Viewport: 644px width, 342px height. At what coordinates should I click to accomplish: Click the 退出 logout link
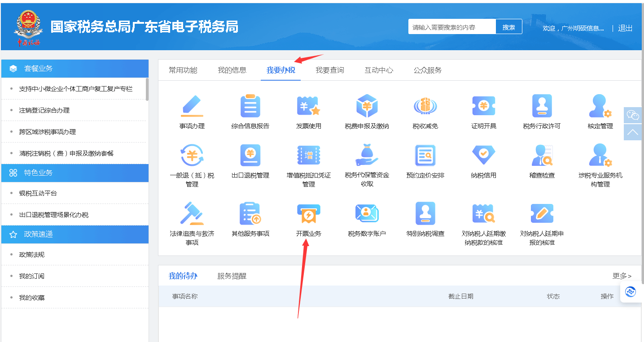(x=625, y=28)
